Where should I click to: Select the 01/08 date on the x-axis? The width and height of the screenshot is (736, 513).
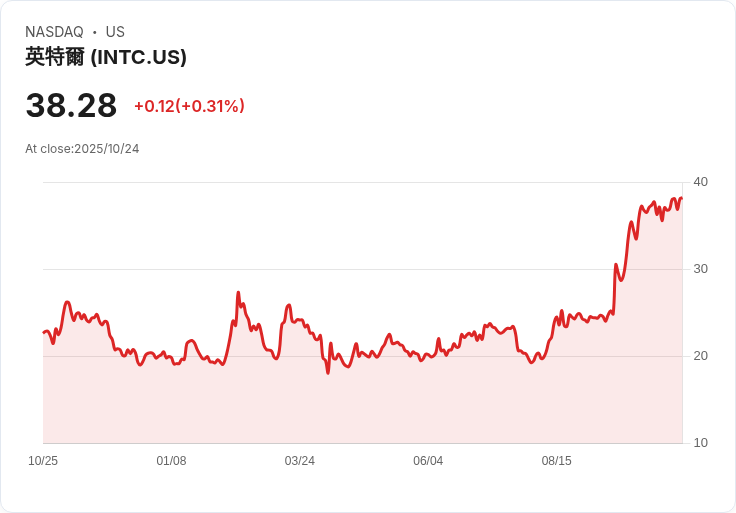(x=171, y=461)
